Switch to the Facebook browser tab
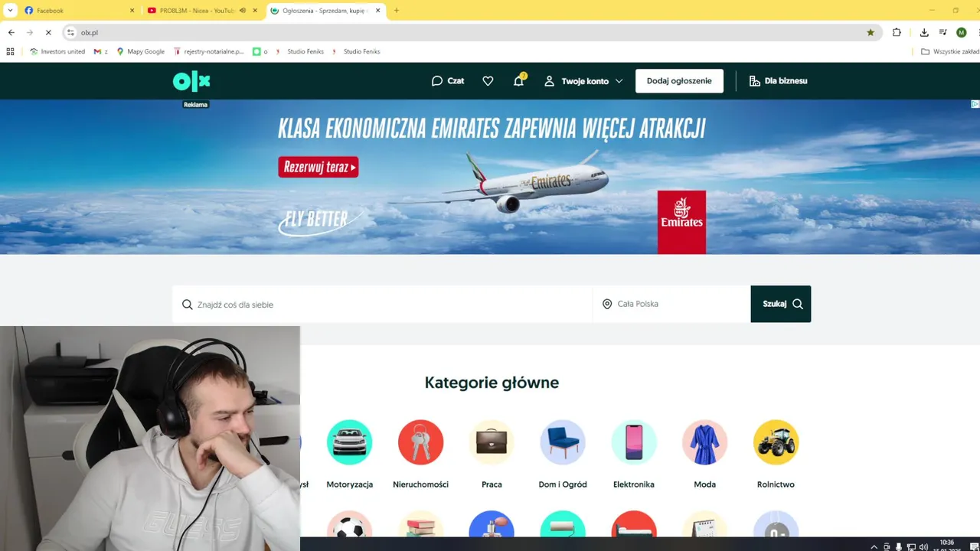This screenshot has height=551, width=980. (80, 11)
